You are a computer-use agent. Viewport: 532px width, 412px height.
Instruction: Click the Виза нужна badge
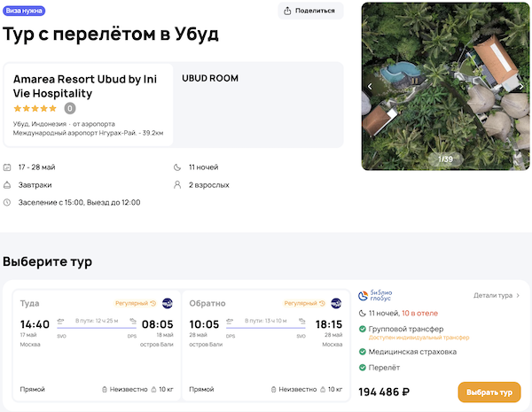(x=25, y=11)
